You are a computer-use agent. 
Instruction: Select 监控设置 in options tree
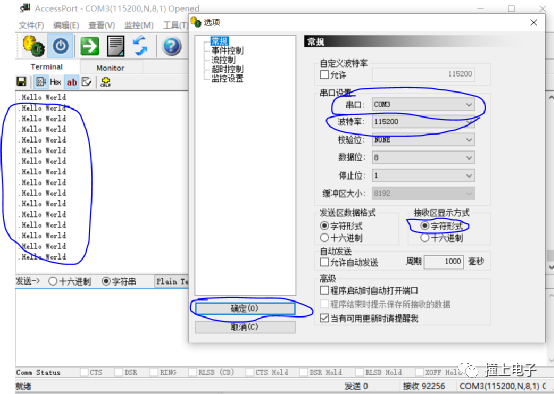coord(227,78)
